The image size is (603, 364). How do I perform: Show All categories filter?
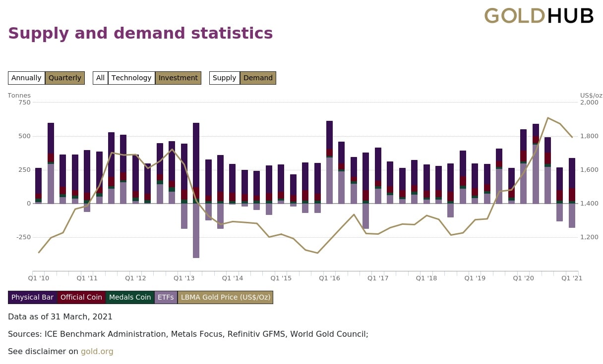[x=100, y=78]
